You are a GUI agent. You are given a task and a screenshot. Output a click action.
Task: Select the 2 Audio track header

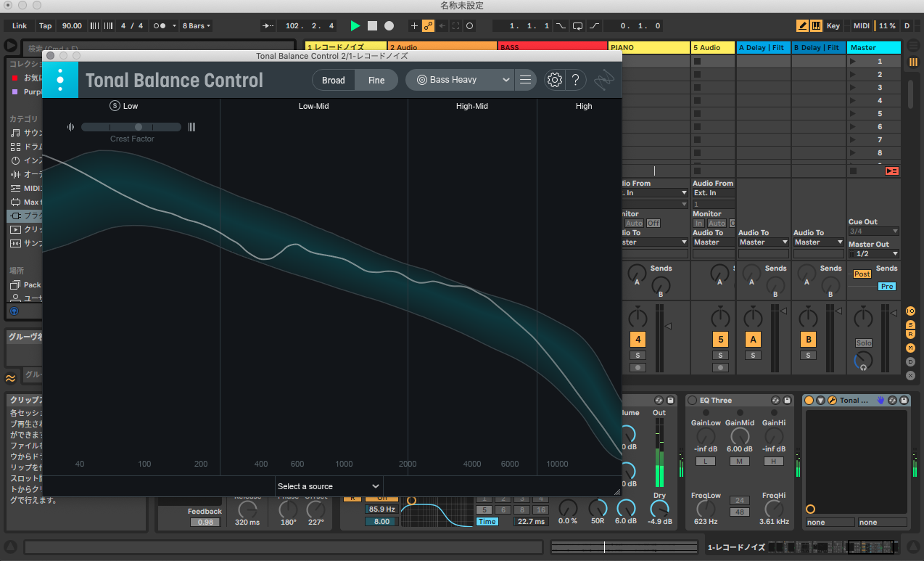pos(442,47)
